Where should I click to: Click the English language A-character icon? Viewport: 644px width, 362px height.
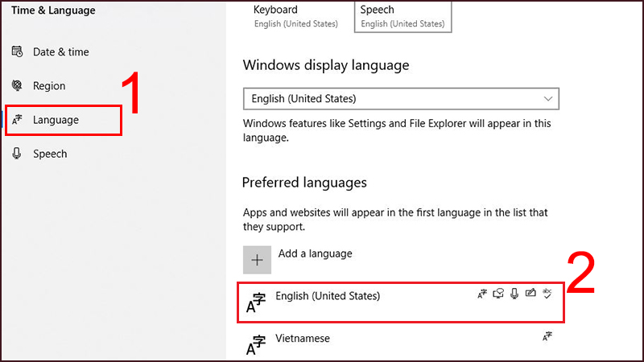(256, 302)
